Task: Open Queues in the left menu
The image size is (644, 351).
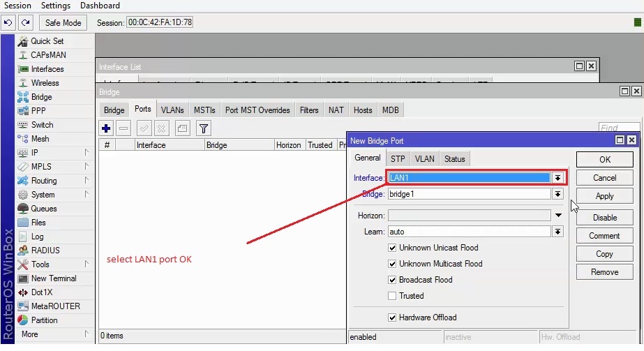Action: point(44,209)
